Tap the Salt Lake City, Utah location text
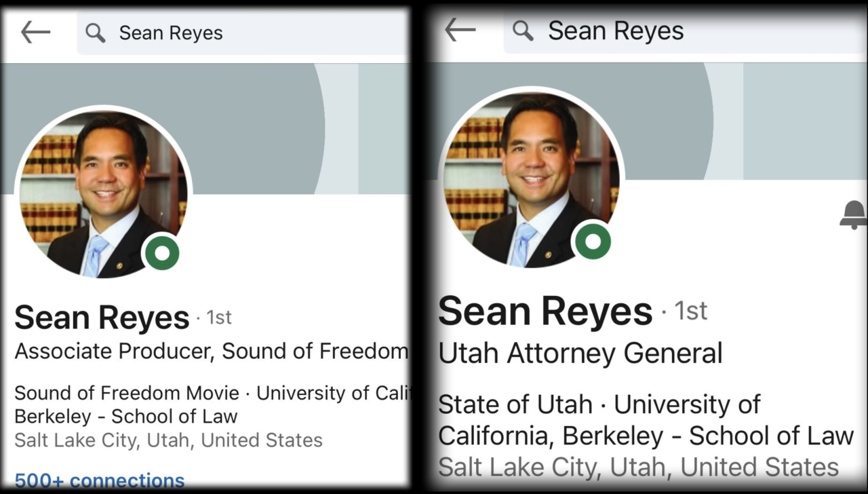Screen dimensions: 868x494 (168, 440)
